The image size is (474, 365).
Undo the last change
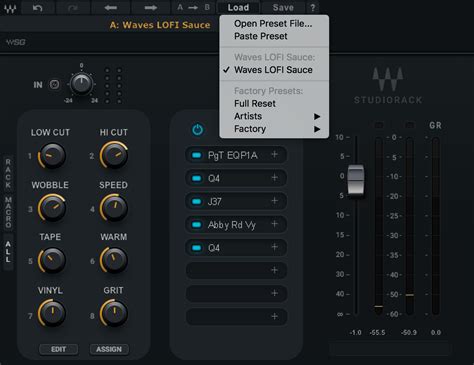(38, 7)
